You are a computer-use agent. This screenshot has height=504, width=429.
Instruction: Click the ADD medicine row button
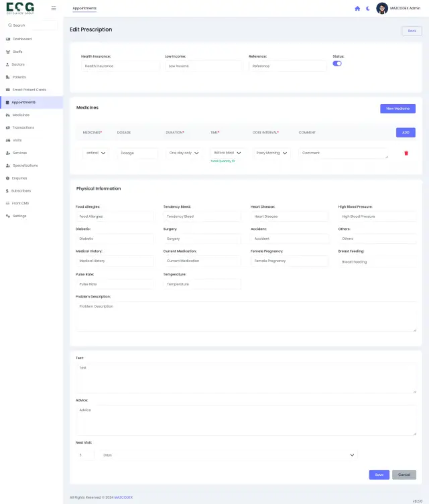click(406, 133)
